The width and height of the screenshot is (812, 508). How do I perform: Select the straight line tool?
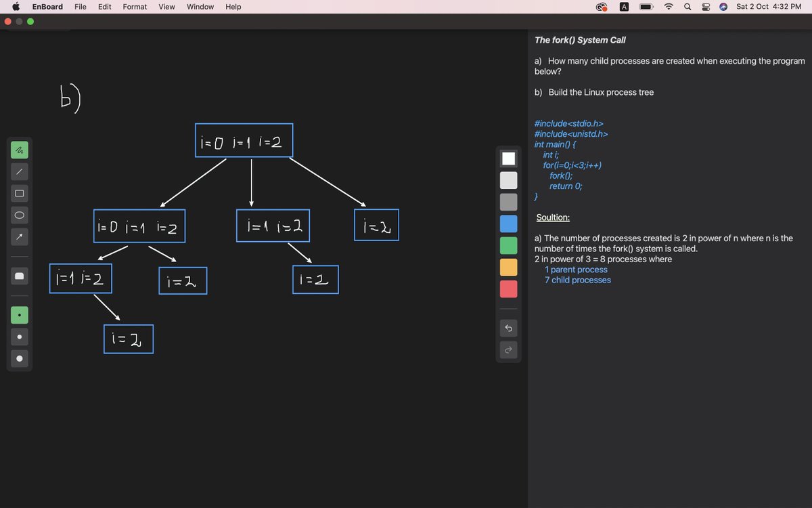(x=20, y=171)
